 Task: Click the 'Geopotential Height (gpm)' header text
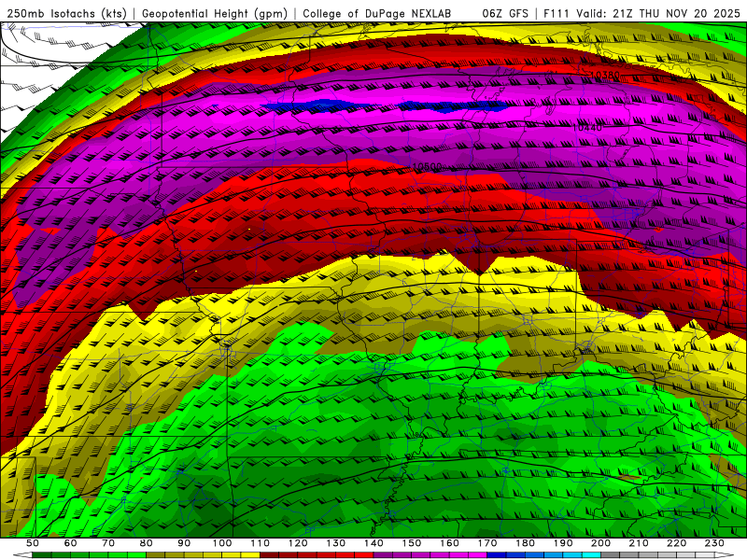tap(215, 13)
